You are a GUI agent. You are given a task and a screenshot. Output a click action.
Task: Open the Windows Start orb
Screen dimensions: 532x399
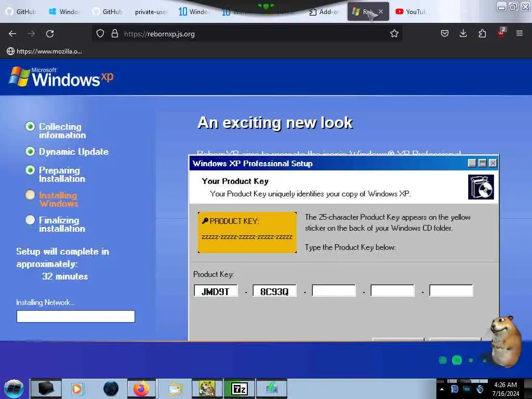coord(14,389)
